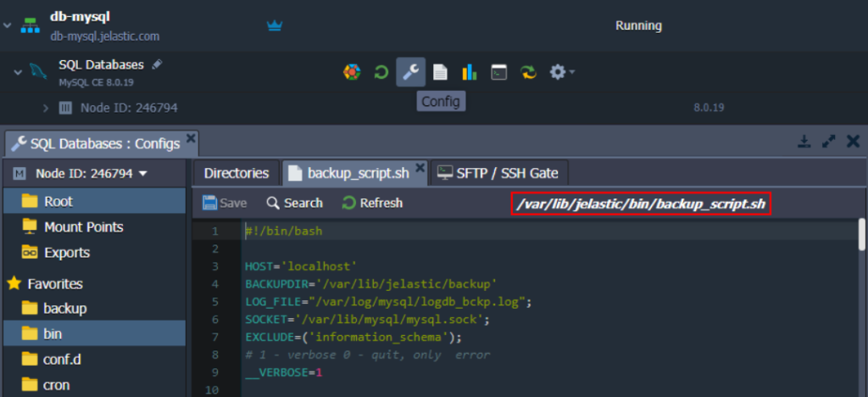Screen dimensions: 868x397
Task: Open the Statistics bar chart icon
Action: click(x=470, y=72)
